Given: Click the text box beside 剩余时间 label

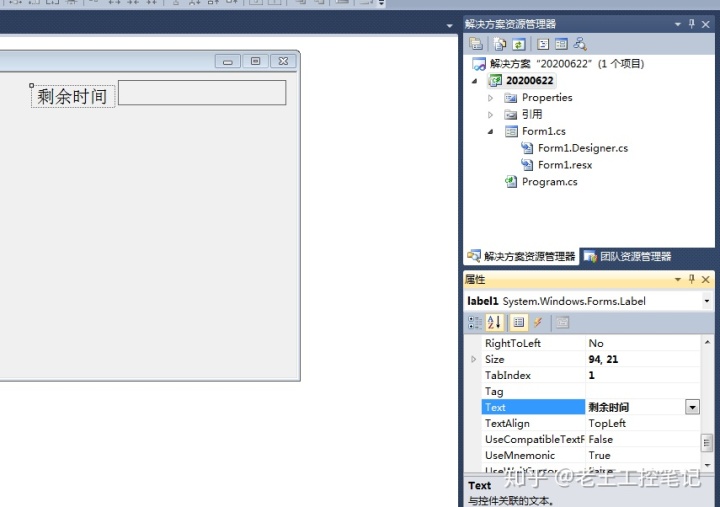Looking at the screenshot, I should pyautogui.click(x=202, y=92).
